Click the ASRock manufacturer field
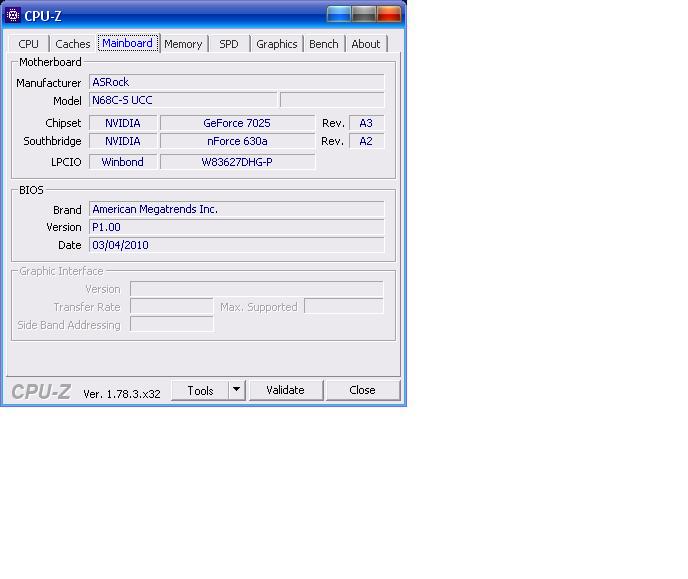Image resolution: width=688 pixels, height=579 pixels. coord(236,82)
